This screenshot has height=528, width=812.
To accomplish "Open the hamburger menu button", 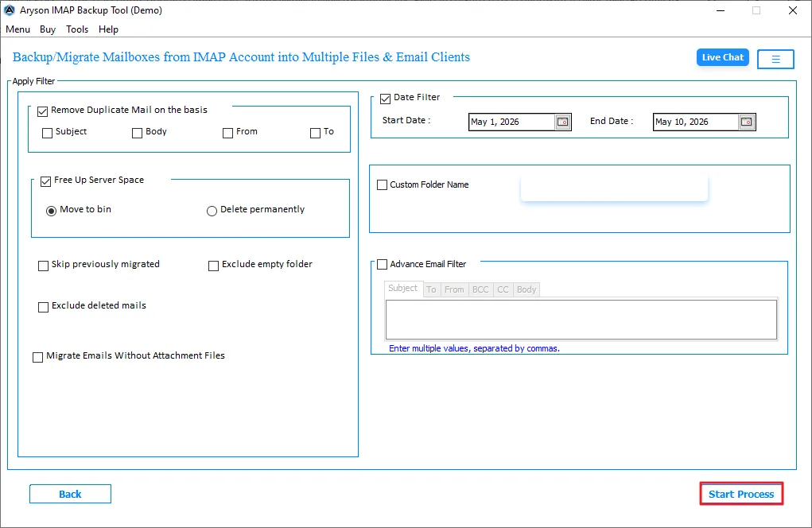I will pos(775,59).
